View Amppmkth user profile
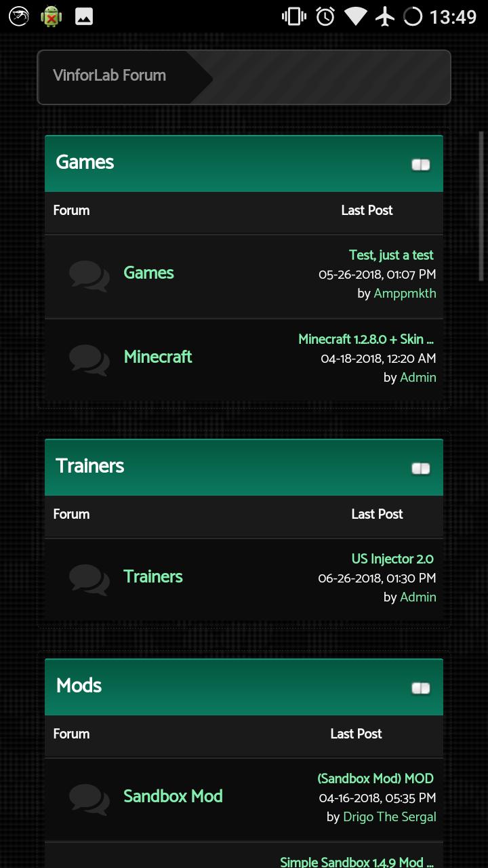Image resolution: width=488 pixels, height=868 pixels. (x=405, y=293)
